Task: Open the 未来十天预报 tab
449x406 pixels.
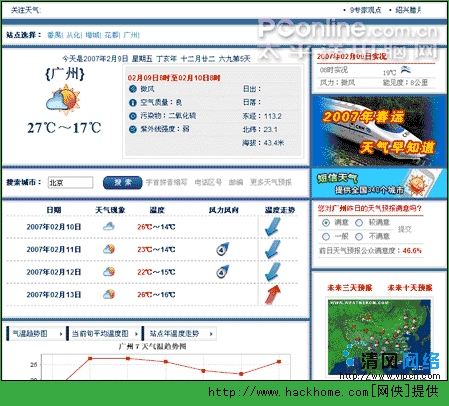Action: tap(410, 288)
